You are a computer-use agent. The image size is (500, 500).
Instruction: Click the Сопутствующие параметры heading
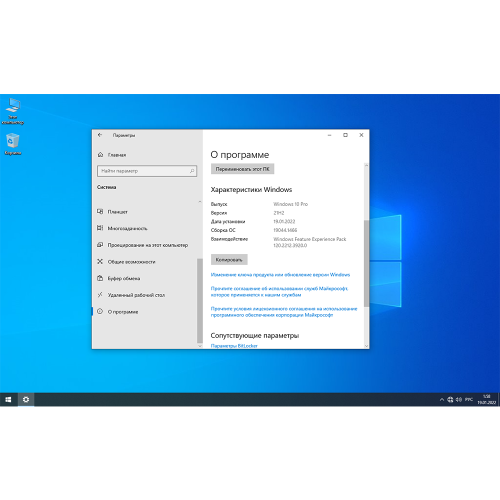click(255, 335)
